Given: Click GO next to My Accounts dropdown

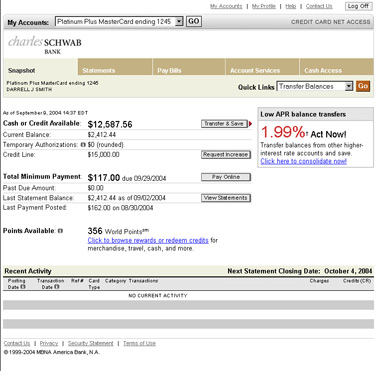Looking at the screenshot, I should [194, 22].
